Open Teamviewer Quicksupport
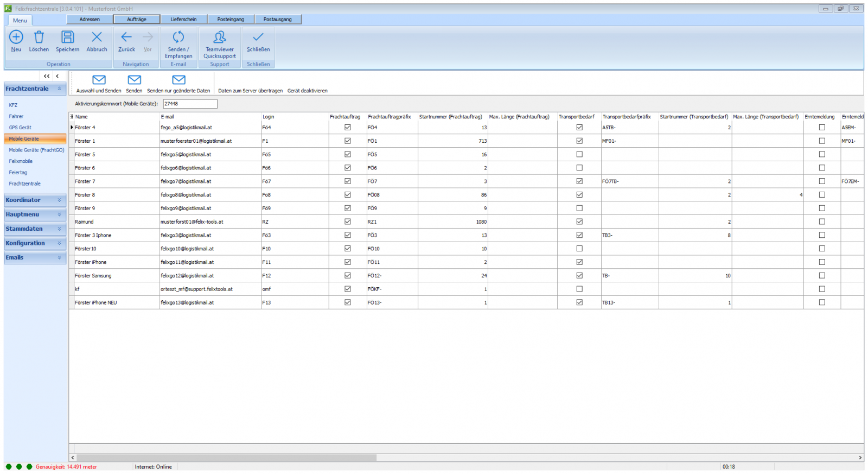 (220, 37)
